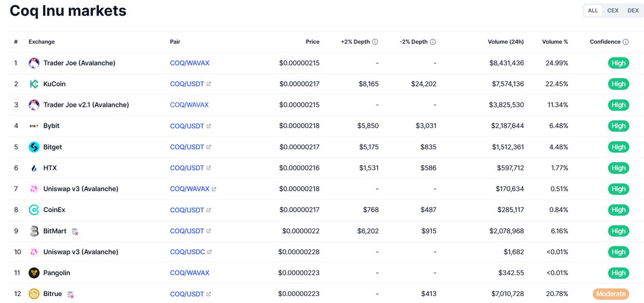This screenshot has height=303, width=644.
Task: Click the HTX flame logo
Action: [x=34, y=168]
